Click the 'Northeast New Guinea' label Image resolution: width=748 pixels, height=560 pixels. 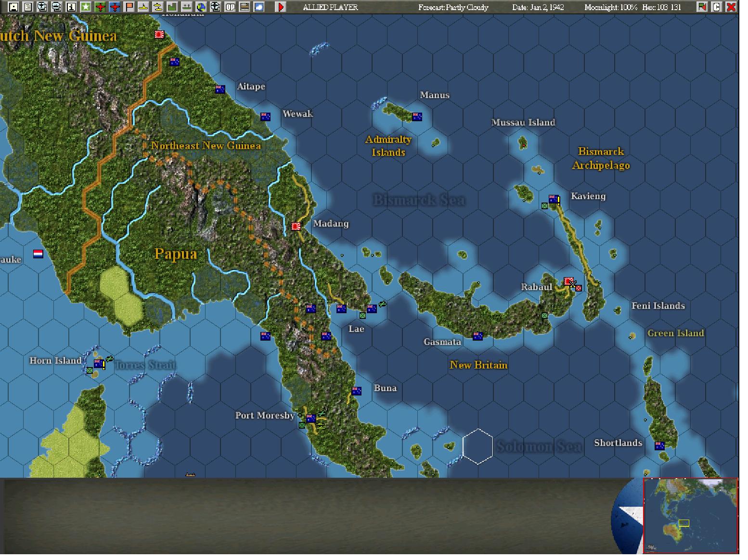[206, 145]
